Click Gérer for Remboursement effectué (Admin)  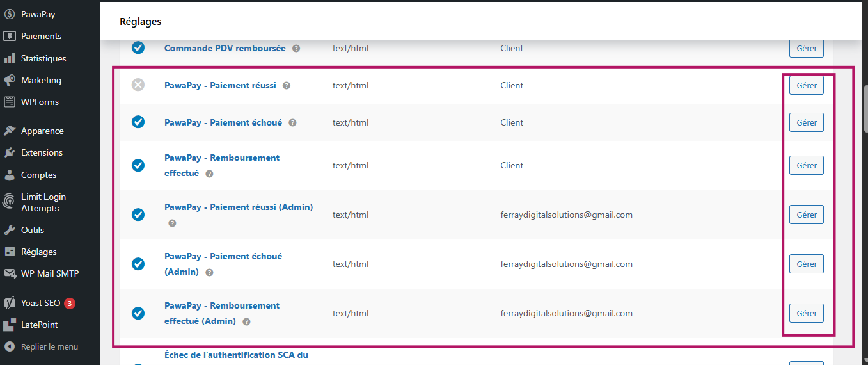point(807,313)
